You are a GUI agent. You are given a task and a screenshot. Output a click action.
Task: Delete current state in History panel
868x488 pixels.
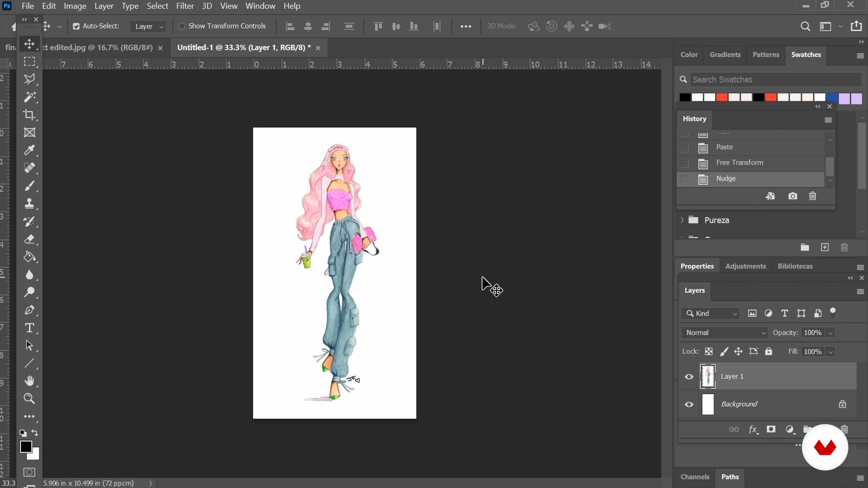pos(812,196)
